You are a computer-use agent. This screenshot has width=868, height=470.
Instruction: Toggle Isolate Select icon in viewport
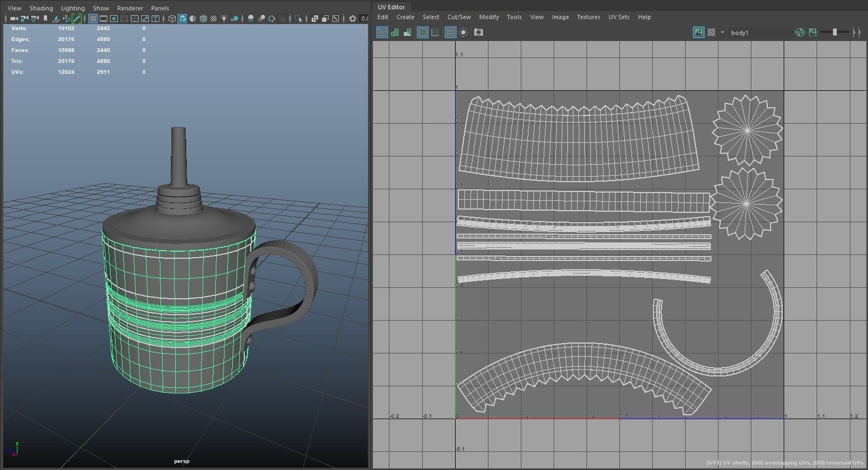tap(298, 19)
